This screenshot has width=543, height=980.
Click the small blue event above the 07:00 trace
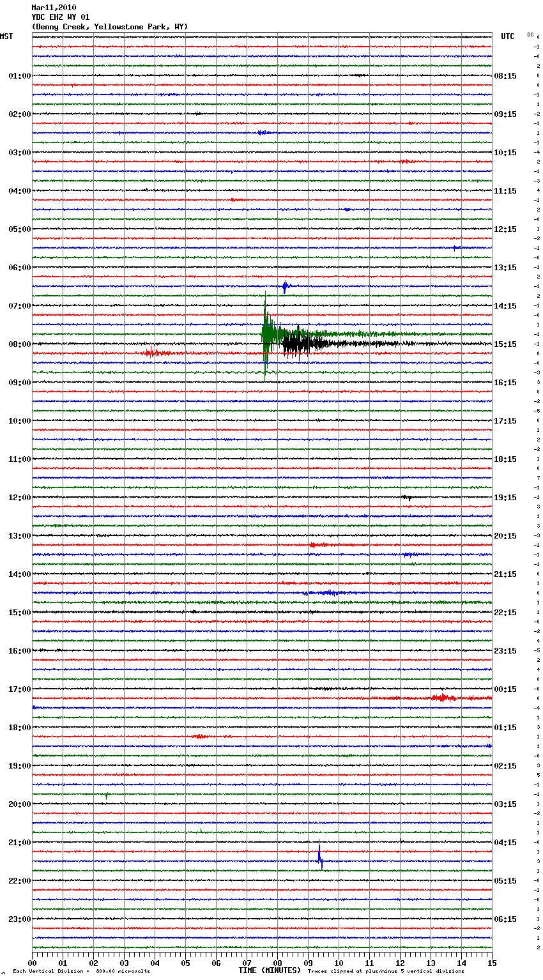pyautogui.click(x=285, y=286)
